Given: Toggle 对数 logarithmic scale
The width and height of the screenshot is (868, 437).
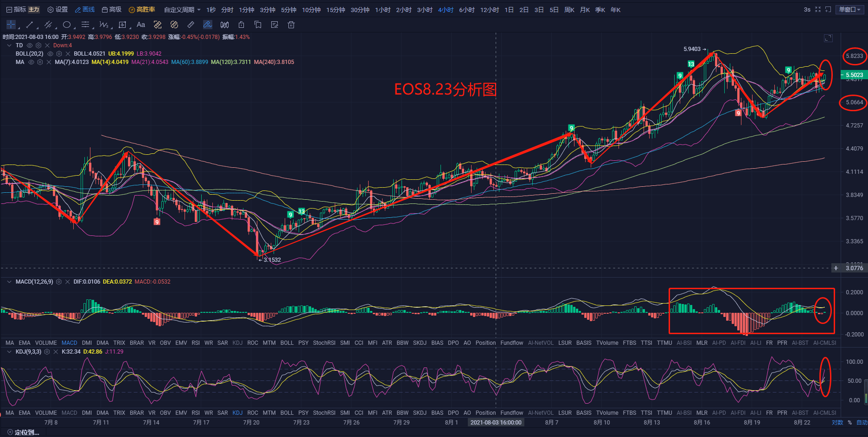Looking at the screenshot, I should (837, 423).
